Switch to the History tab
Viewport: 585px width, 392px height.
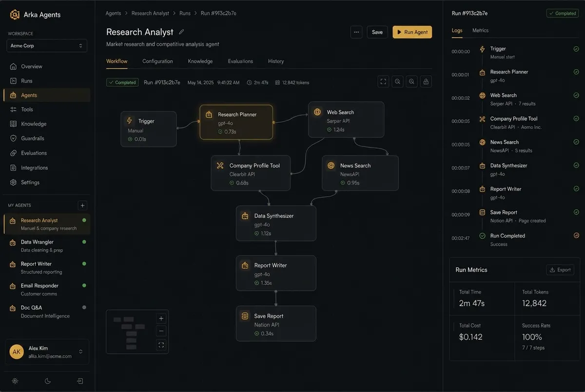pos(276,61)
